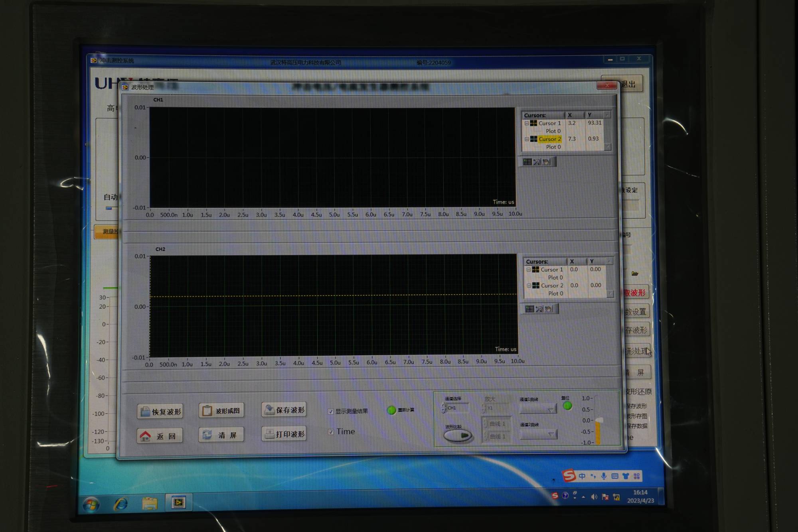Select the CH2 cursor movement tool icon

[x=530, y=309]
